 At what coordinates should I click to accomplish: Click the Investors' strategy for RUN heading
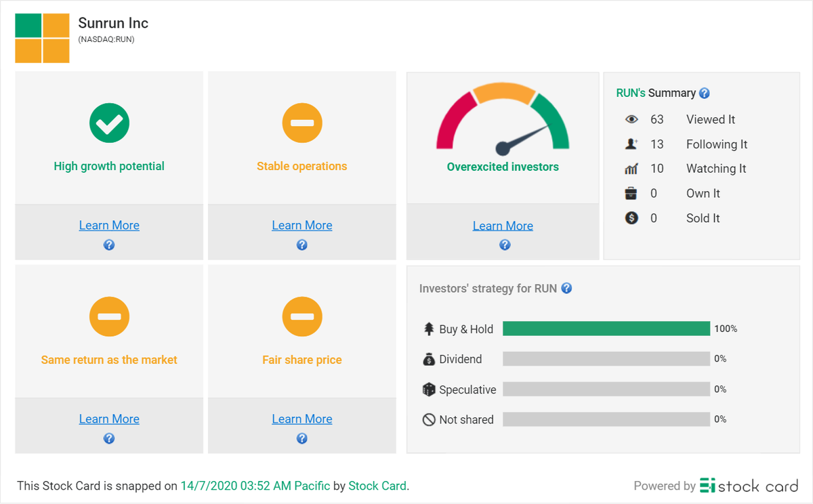[488, 289]
